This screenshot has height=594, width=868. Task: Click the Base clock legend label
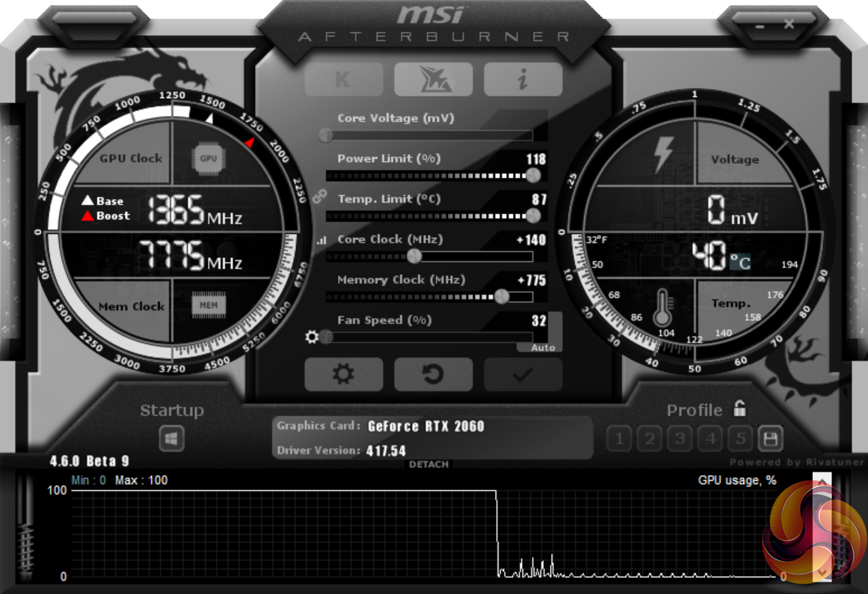point(110,200)
